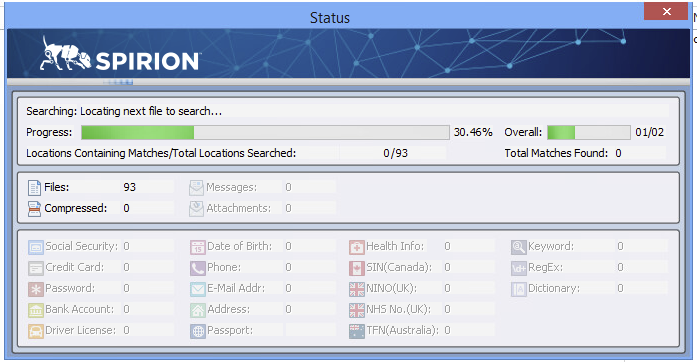
Task: Click the Files document icon
Action: [34, 188]
